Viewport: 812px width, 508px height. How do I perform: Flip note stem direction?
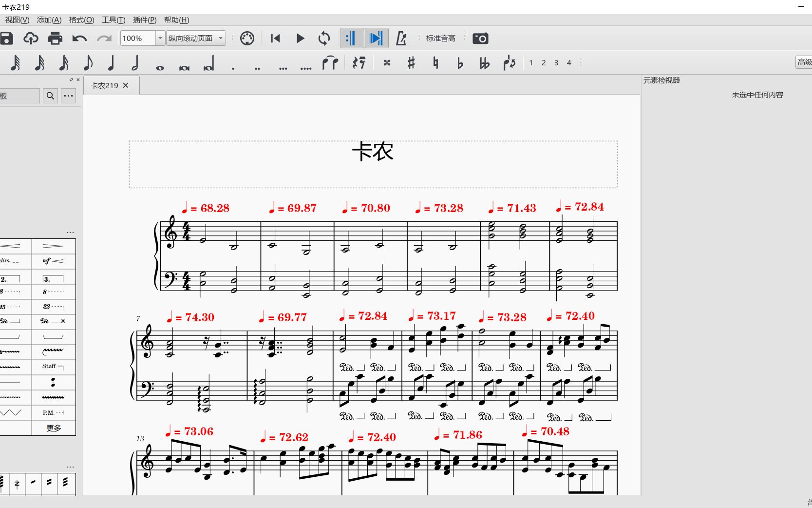[509, 63]
